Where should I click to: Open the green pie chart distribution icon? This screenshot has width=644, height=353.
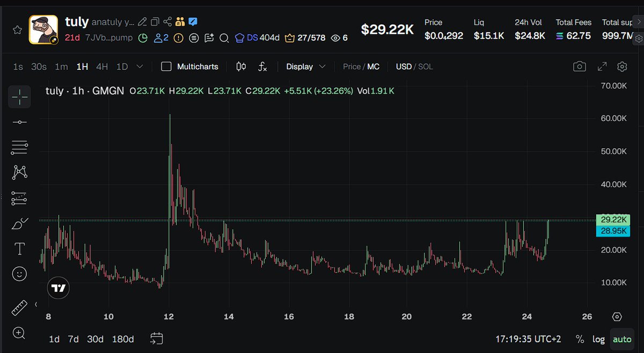pyautogui.click(x=143, y=38)
